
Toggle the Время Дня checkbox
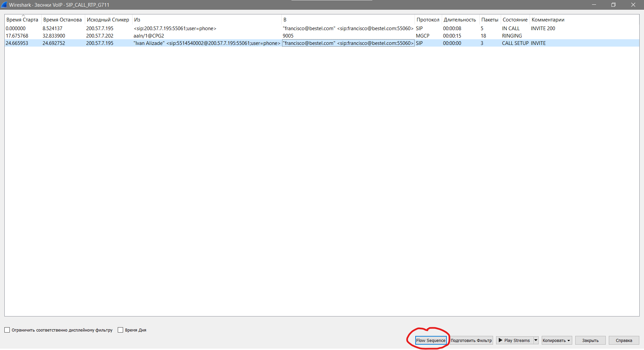point(120,330)
